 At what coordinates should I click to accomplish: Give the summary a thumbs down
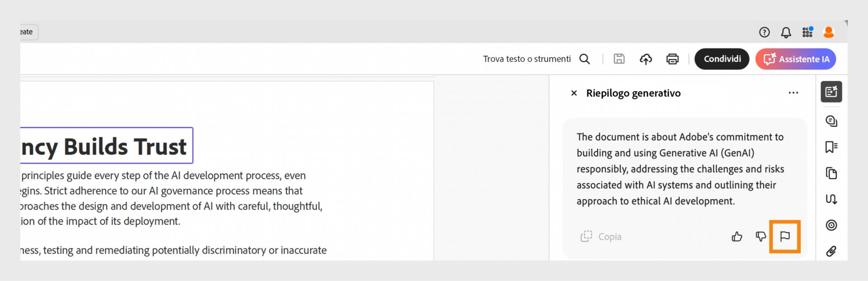(761, 236)
